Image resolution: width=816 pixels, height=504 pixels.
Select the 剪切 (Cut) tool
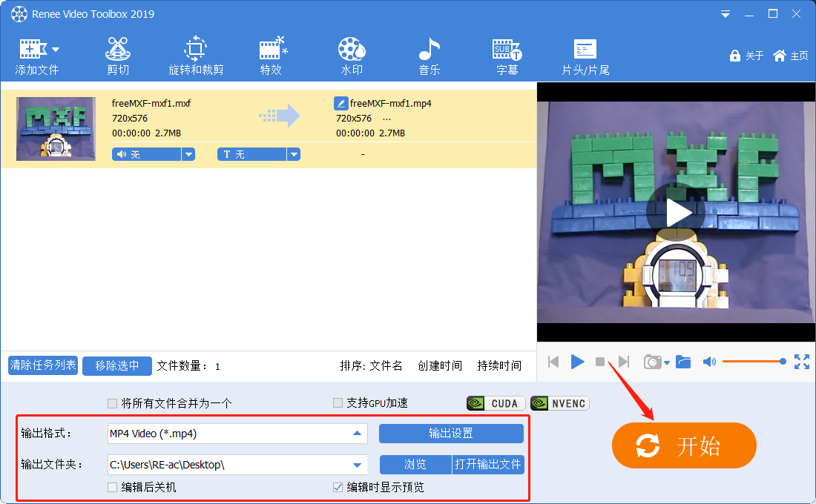116,53
